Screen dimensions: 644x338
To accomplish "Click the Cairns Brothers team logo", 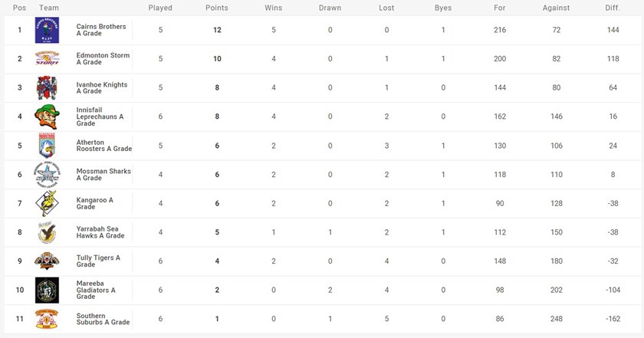I will [x=47, y=31].
